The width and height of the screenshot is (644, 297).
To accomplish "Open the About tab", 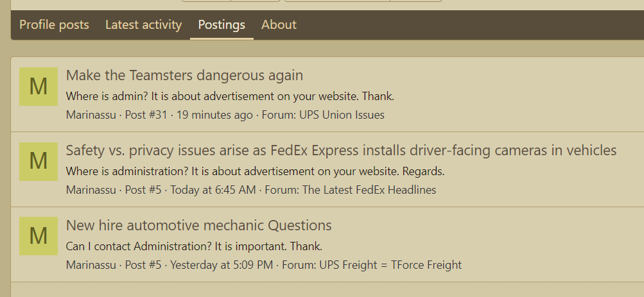I will pos(279,24).
